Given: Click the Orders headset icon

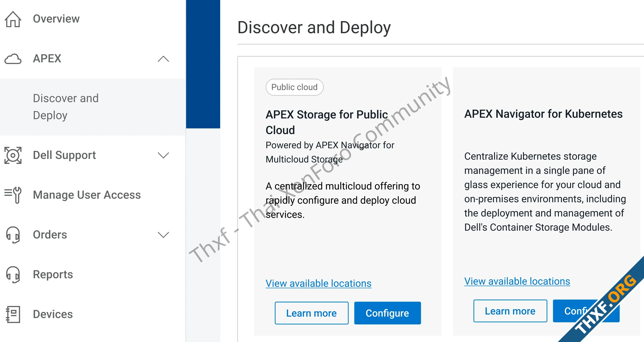Looking at the screenshot, I should click(13, 235).
